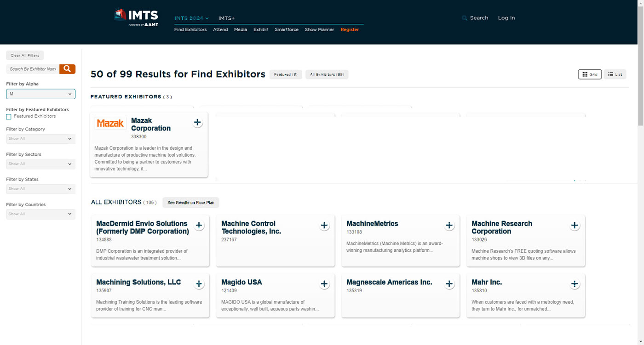The width and height of the screenshot is (644, 345).
Task: Click booth number 237167
Action: [x=229, y=240]
